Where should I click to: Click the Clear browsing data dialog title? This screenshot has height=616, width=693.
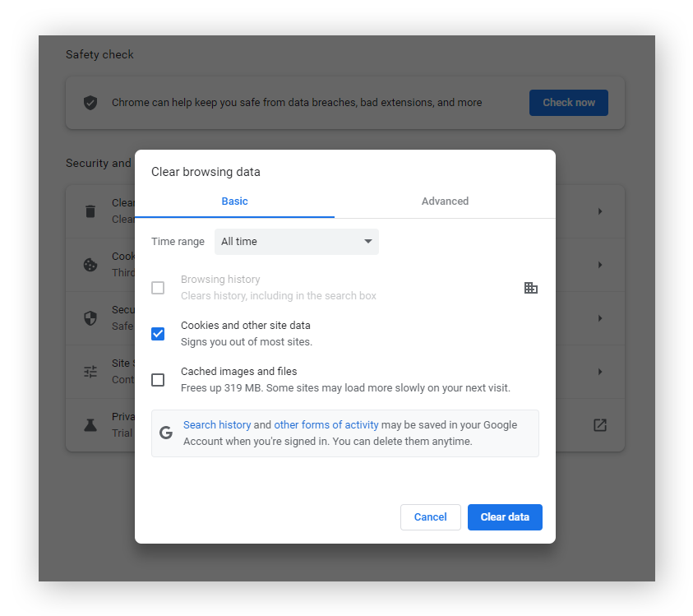tap(206, 172)
